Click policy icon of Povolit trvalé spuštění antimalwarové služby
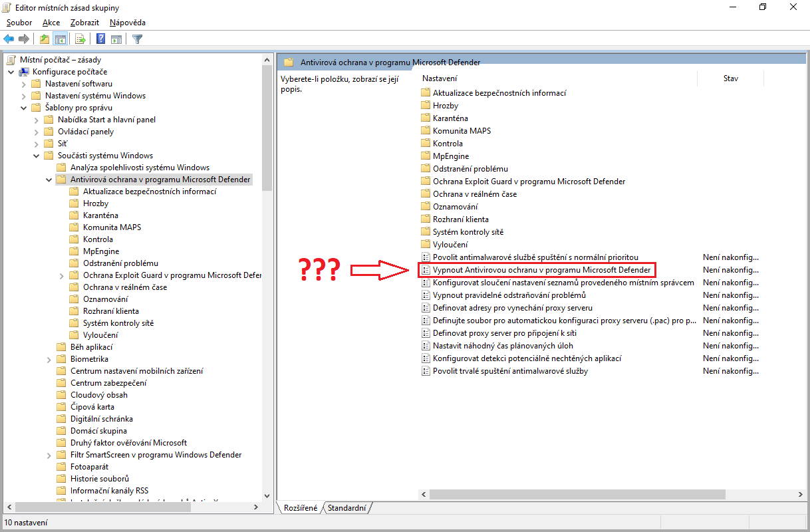The image size is (810, 532). (x=426, y=370)
